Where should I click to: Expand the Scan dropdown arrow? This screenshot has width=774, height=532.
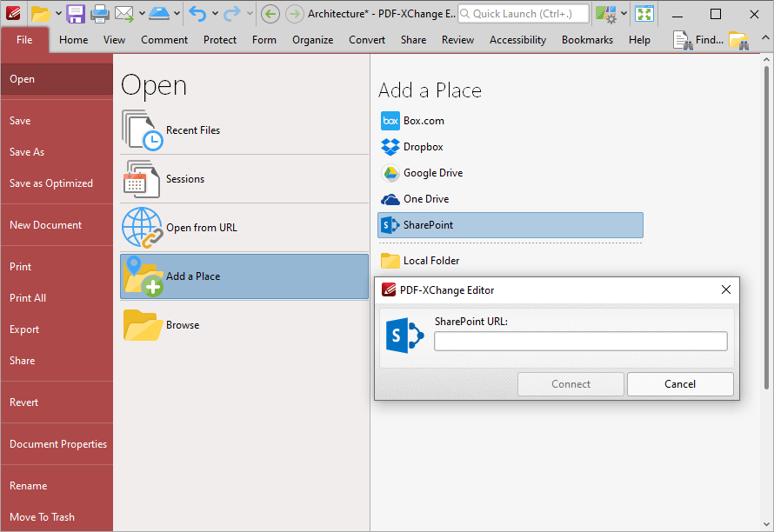[177, 14]
